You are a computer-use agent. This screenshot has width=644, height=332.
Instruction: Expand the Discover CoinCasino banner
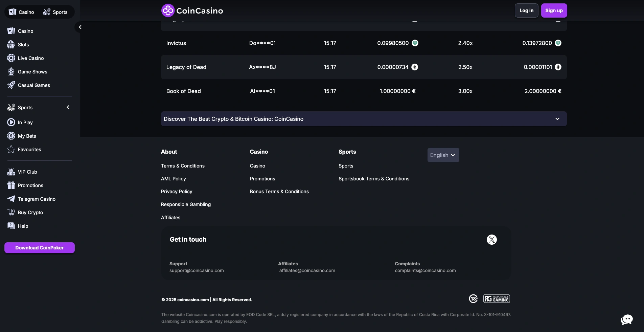click(557, 119)
